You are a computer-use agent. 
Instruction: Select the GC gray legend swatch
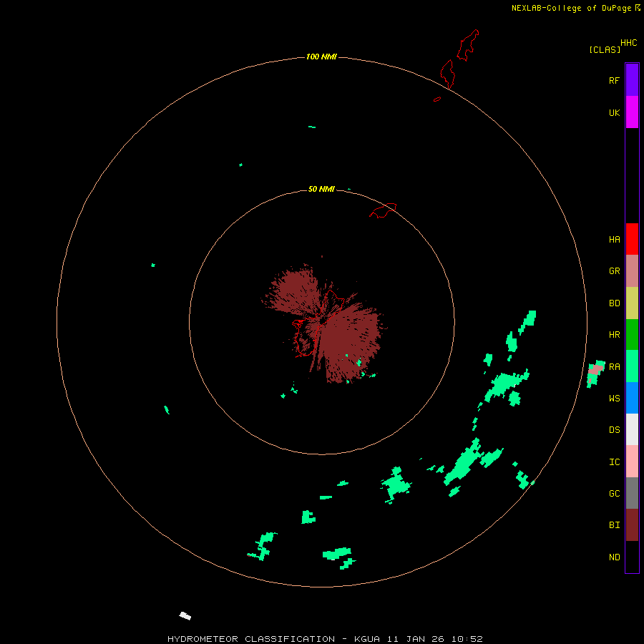(x=632, y=493)
